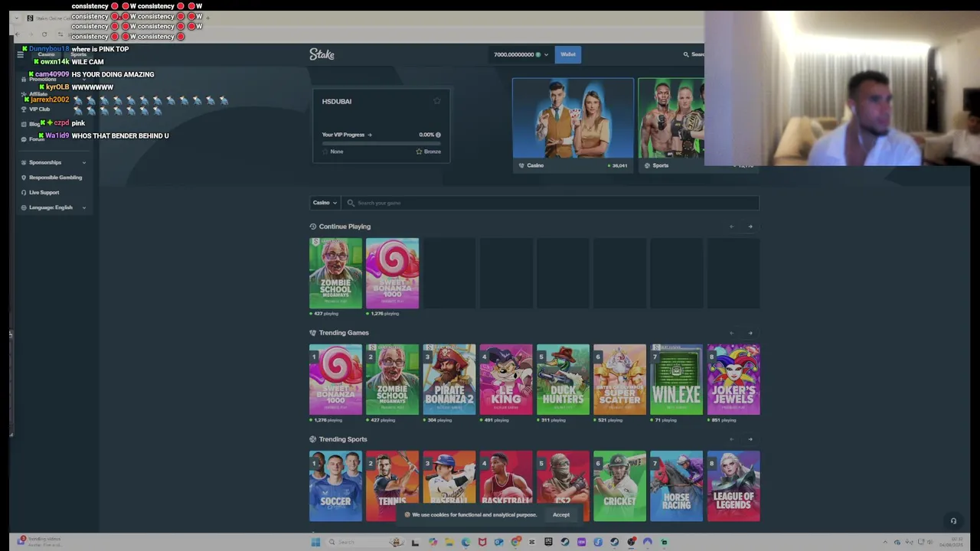This screenshot has height=551, width=980.
Task: Open the Windows Start button
Action: point(315,542)
